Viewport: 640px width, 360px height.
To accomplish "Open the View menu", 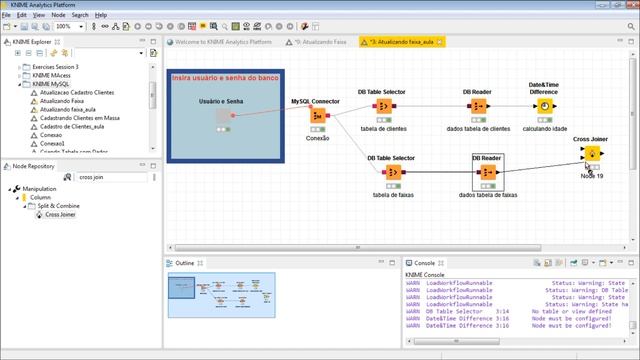I will pos(39,15).
